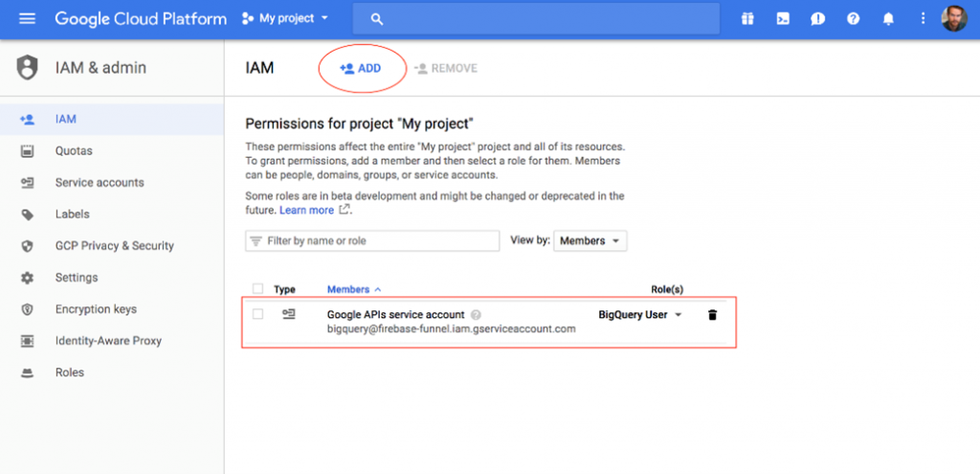This screenshot has height=474, width=980.
Task: Click help icon next to Google APIs service account
Action: (x=476, y=315)
